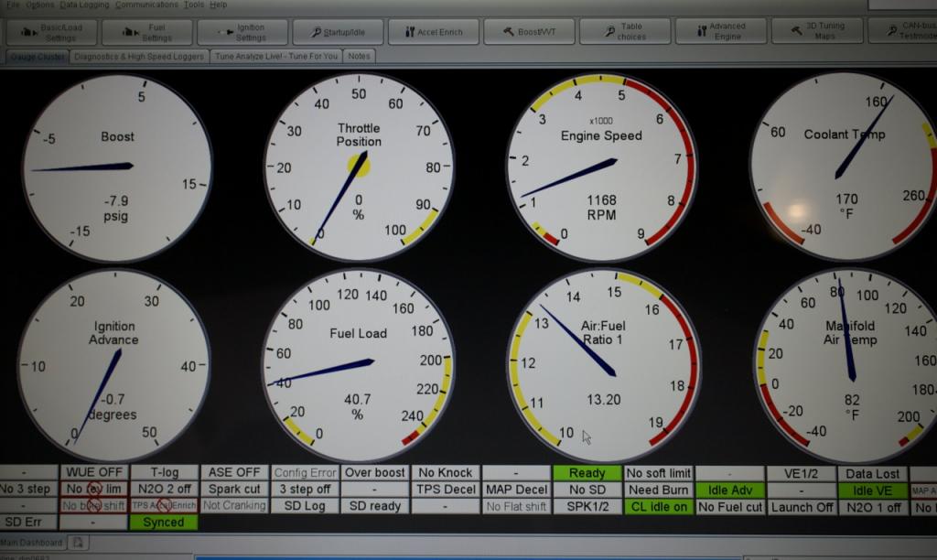
Task: Click the SPK1/2 indicator
Action: tap(587, 506)
